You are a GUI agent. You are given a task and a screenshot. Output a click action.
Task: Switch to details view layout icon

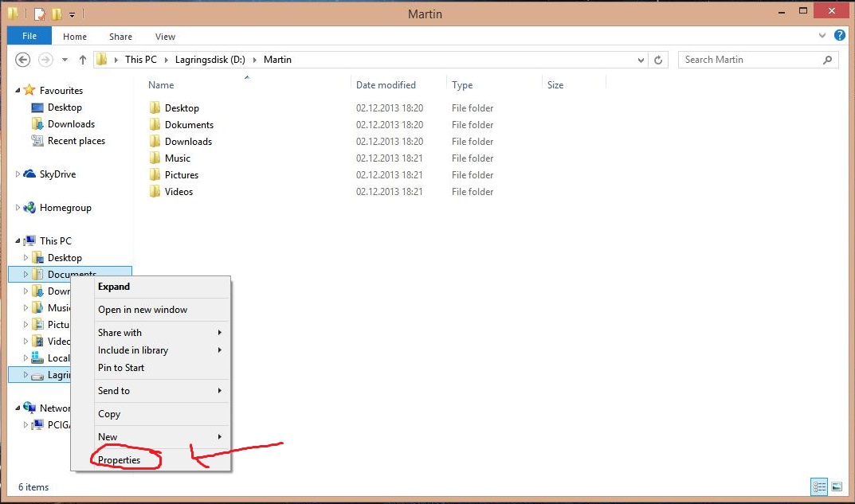[x=820, y=486]
